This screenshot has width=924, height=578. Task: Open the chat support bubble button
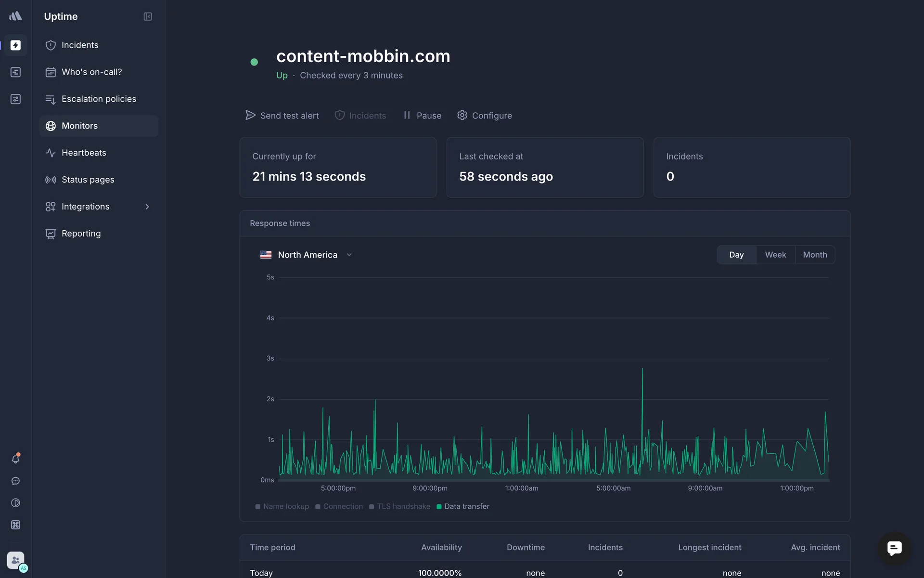[x=894, y=548]
